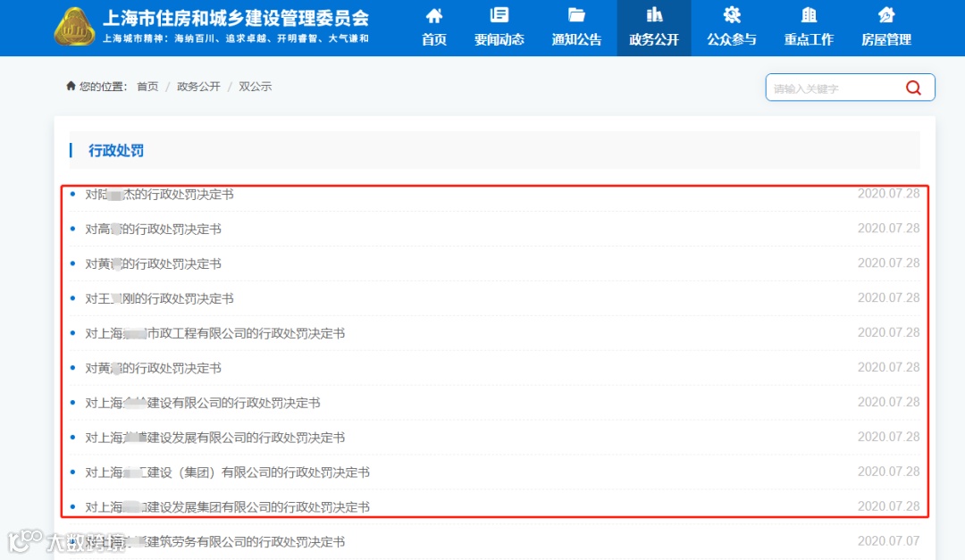This screenshot has width=965, height=560.
Task: Click the red search magnifier icon
Action: point(913,88)
